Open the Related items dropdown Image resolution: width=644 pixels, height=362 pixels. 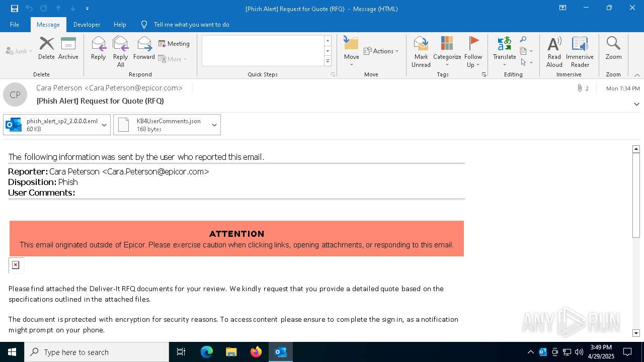click(526, 51)
